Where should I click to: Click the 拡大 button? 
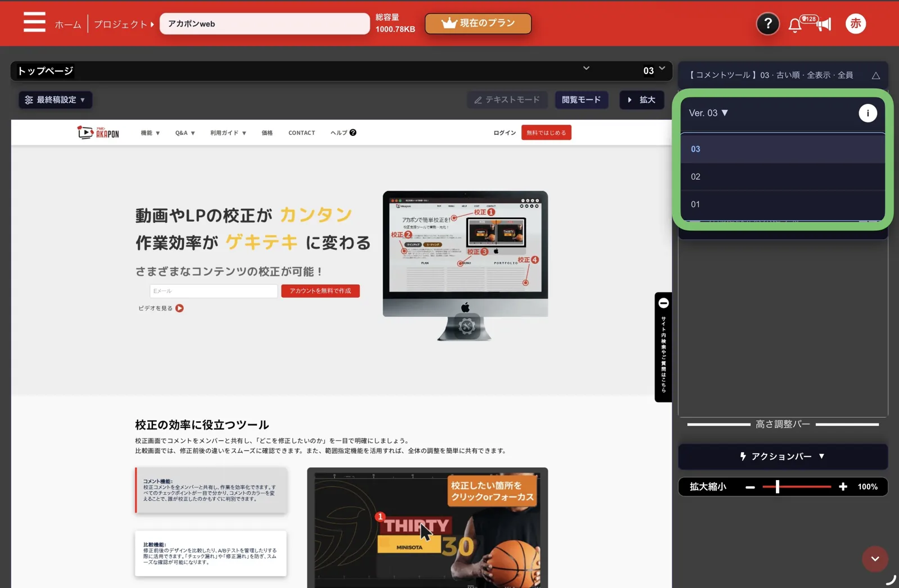click(642, 100)
